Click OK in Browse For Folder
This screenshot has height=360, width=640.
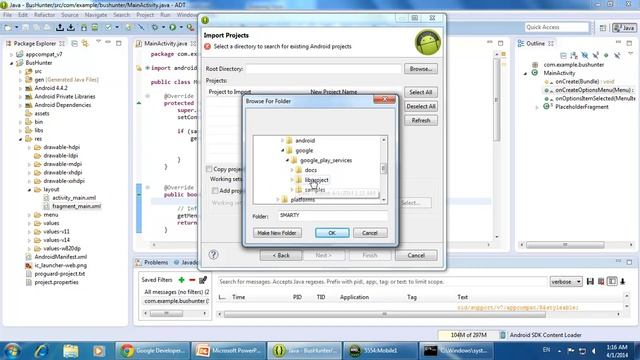[332, 233]
